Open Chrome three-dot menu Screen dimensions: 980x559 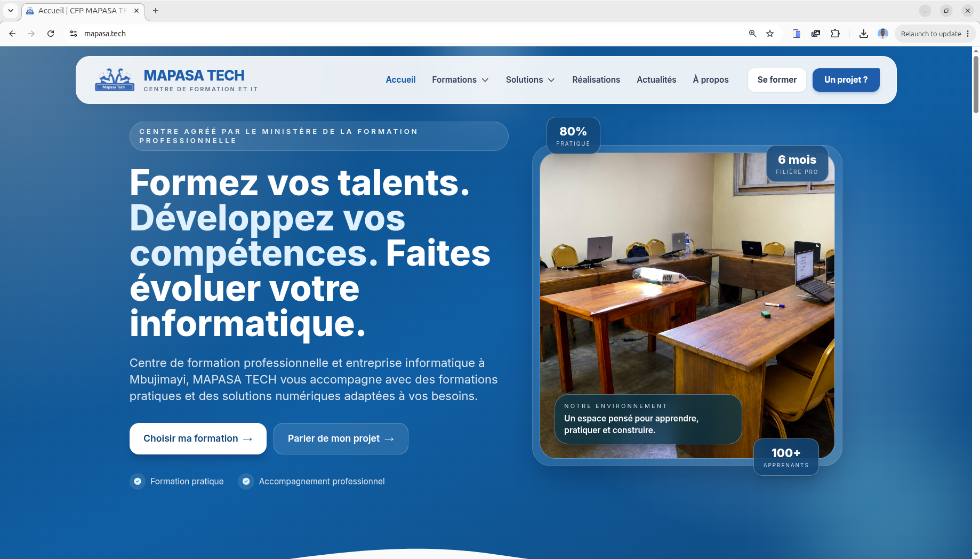(968, 34)
